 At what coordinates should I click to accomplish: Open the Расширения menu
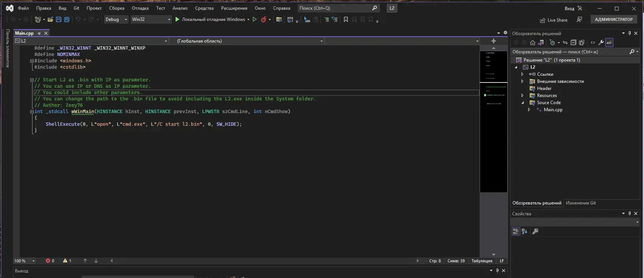point(234,8)
